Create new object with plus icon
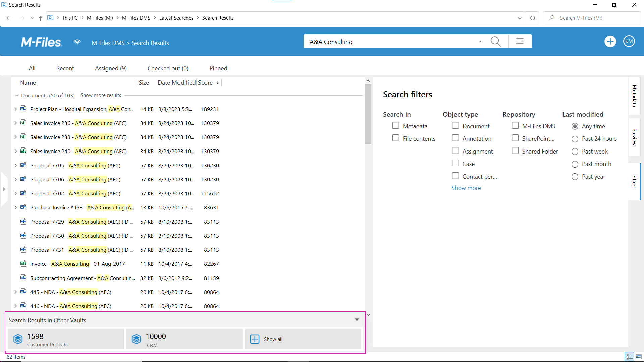 point(610,42)
